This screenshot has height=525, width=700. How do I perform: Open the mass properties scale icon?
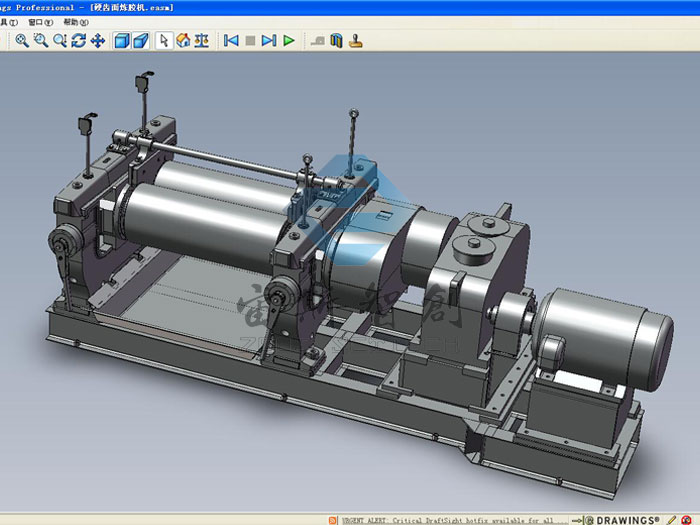pyautogui.click(x=202, y=41)
